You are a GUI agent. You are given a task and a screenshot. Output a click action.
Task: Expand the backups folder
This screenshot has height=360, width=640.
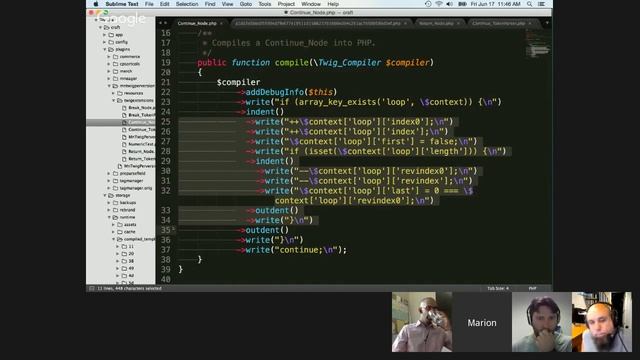click(109, 202)
